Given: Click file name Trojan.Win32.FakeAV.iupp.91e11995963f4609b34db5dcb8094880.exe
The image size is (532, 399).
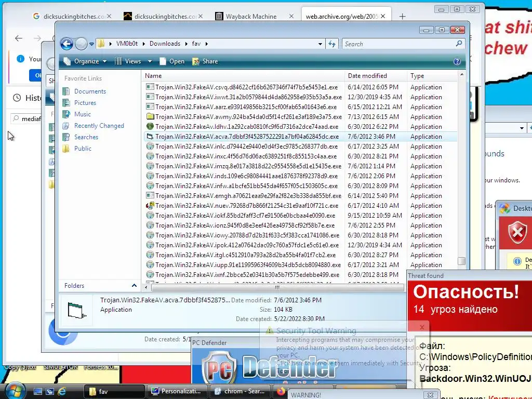Looking at the screenshot, I should tap(248, 264).
